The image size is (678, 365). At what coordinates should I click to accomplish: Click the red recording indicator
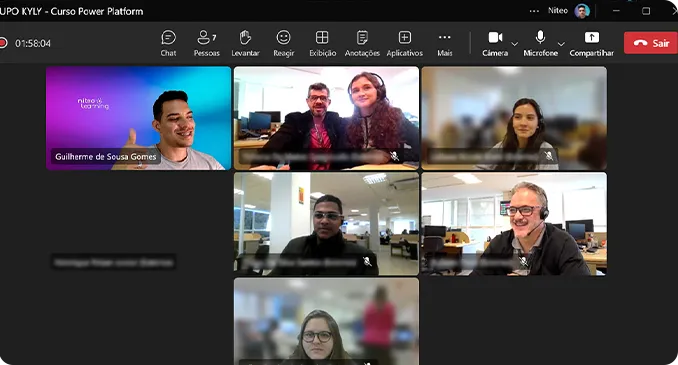(x=3, y=43)
